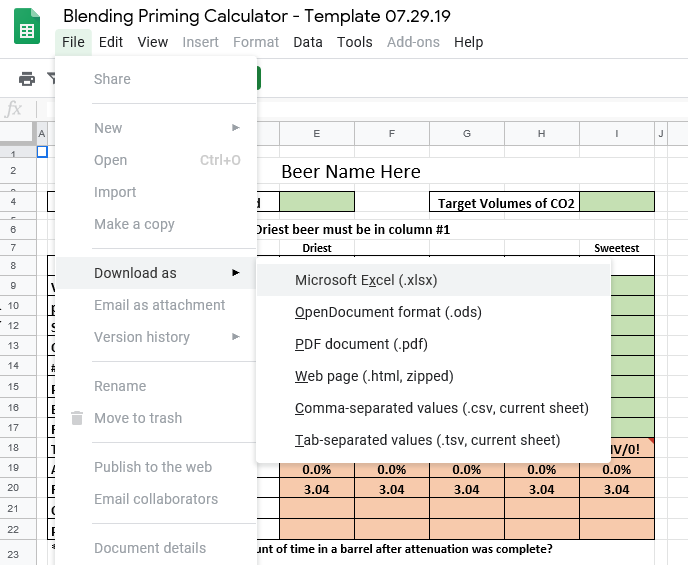Image resolution: width=688 pixels, height=565 pixels.
Task: Click the Help menu
Action: coord(468,42)
